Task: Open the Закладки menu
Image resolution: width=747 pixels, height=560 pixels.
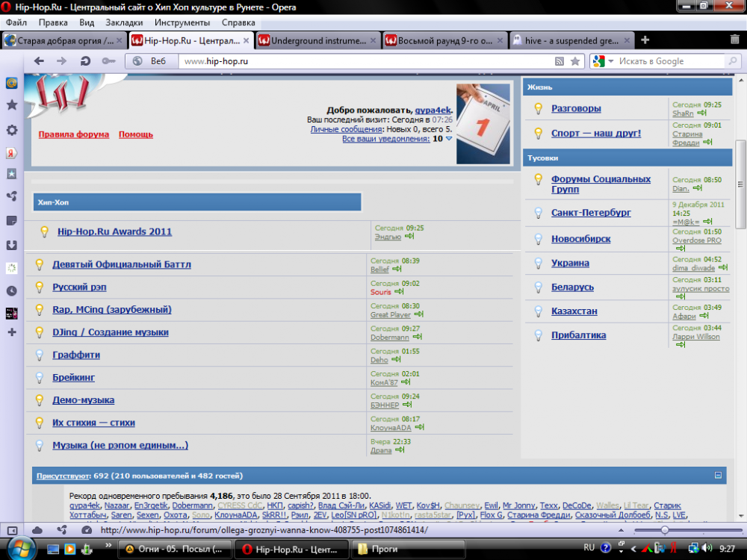Action: [x=124, y=22]
